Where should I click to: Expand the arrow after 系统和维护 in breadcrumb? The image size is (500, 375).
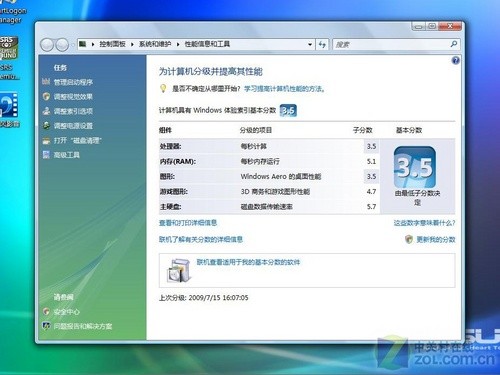(x=178, y=44)
